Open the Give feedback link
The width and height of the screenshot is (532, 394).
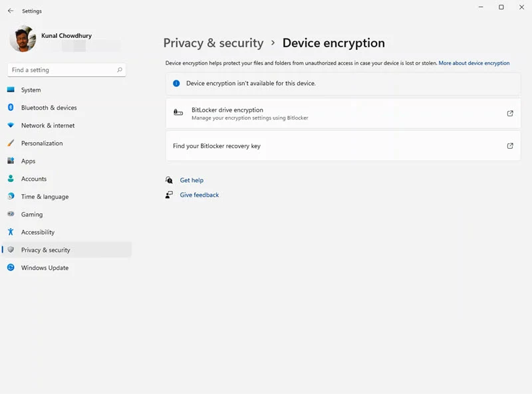click(199, 195)
